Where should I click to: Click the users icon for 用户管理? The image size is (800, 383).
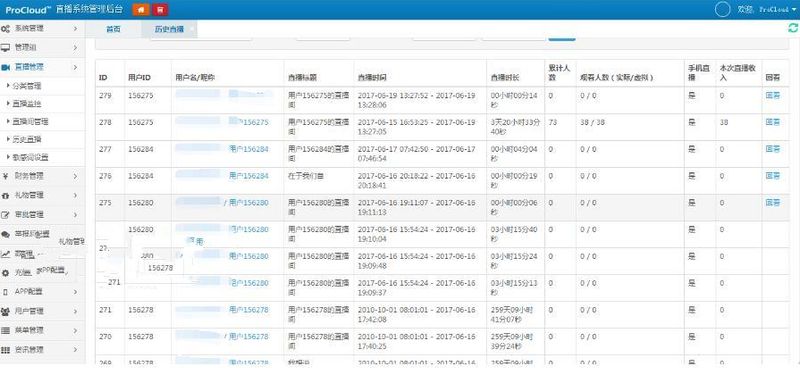(5, 311)
